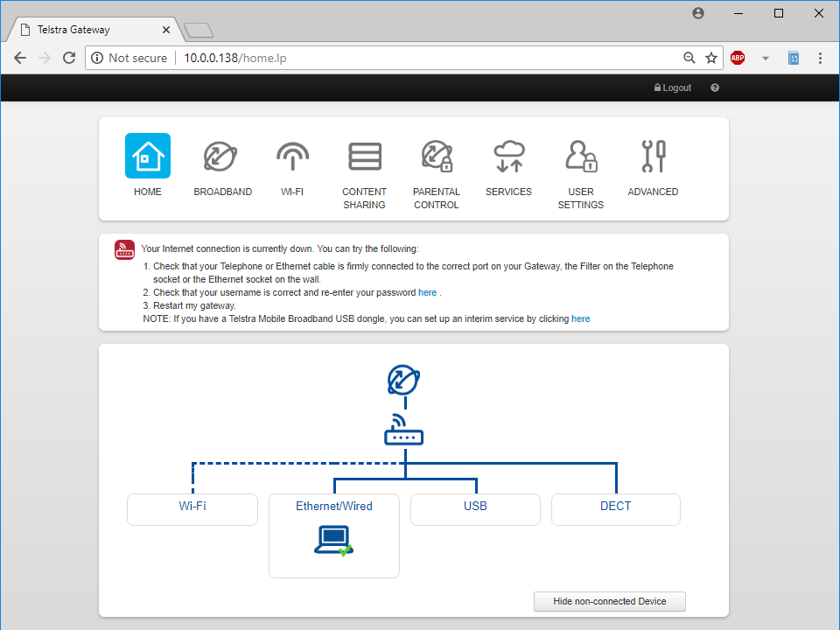840x630 pixels.
Task: Open the Parental Control section icon
Action: coord(437,156)
